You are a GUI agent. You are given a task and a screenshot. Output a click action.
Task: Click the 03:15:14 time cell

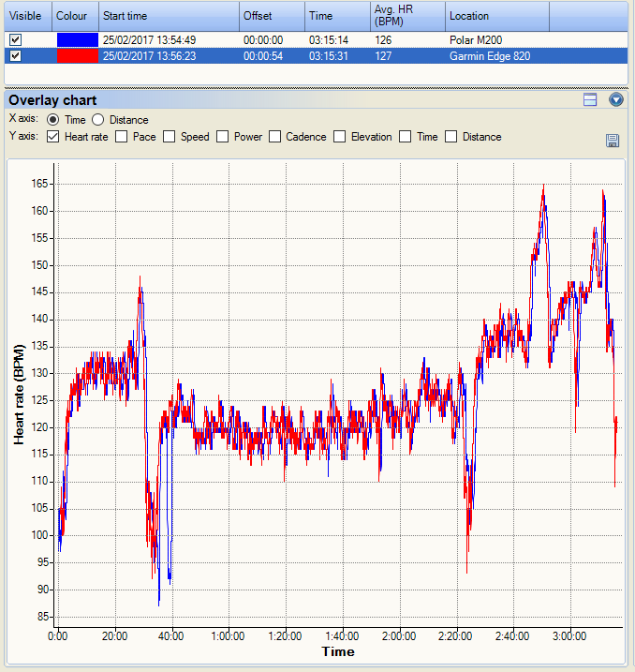point(329,40)
